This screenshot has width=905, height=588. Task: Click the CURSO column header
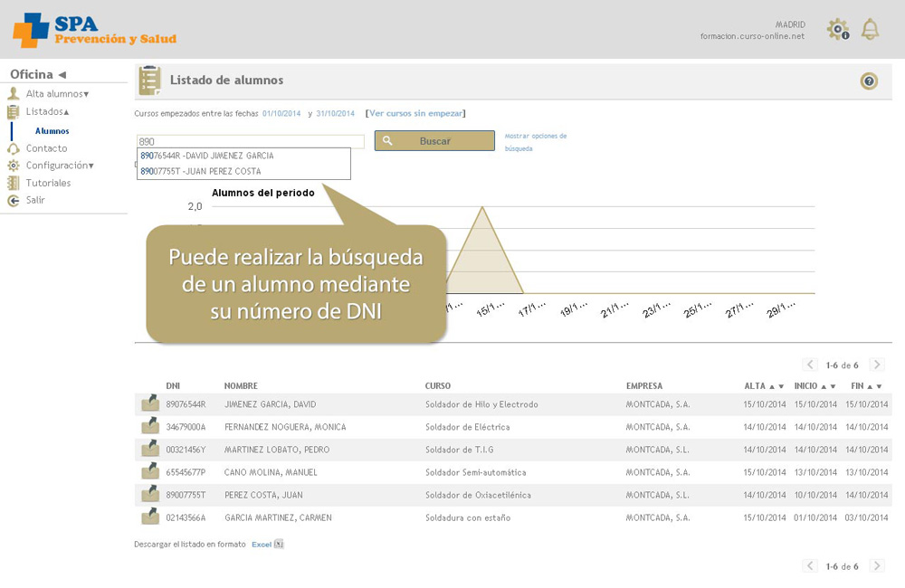tap(438, 386)
